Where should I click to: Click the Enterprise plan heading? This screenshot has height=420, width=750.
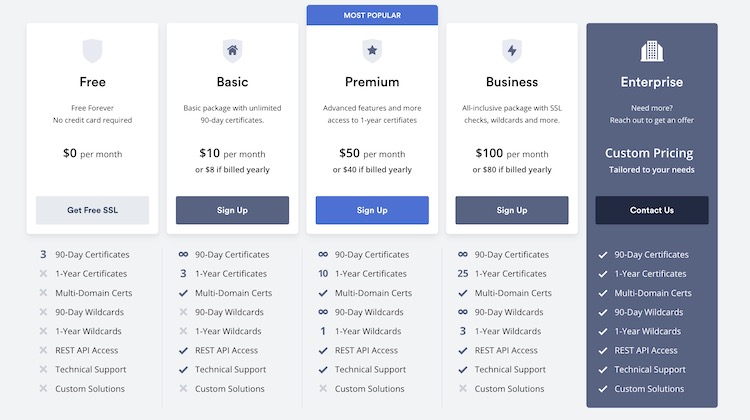pos(652,82)
